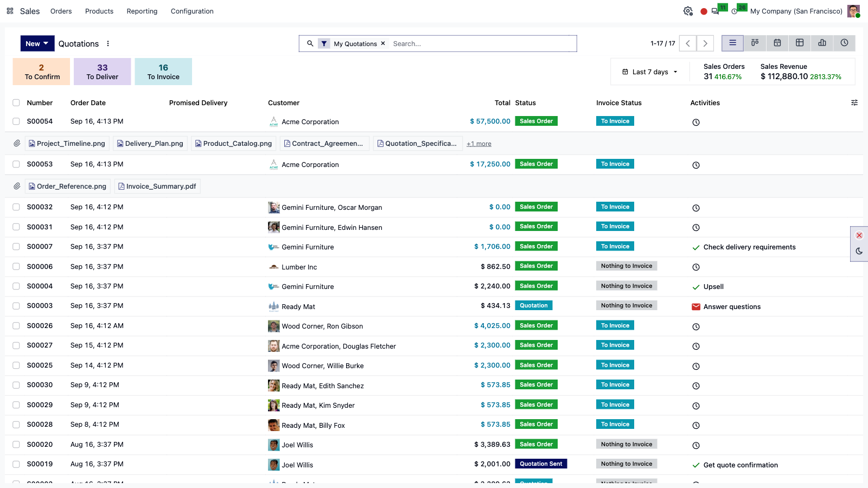Image resolution: width=868 pixels, height=488 pixels.
Task: Focus the Search input field
Action: (x=482, y=43)
